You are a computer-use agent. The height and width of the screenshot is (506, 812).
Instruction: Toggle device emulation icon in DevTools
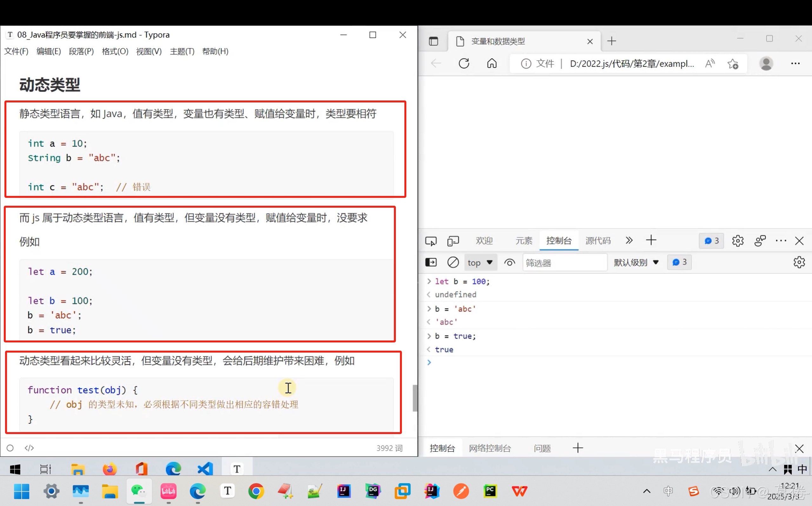(453, 241)
